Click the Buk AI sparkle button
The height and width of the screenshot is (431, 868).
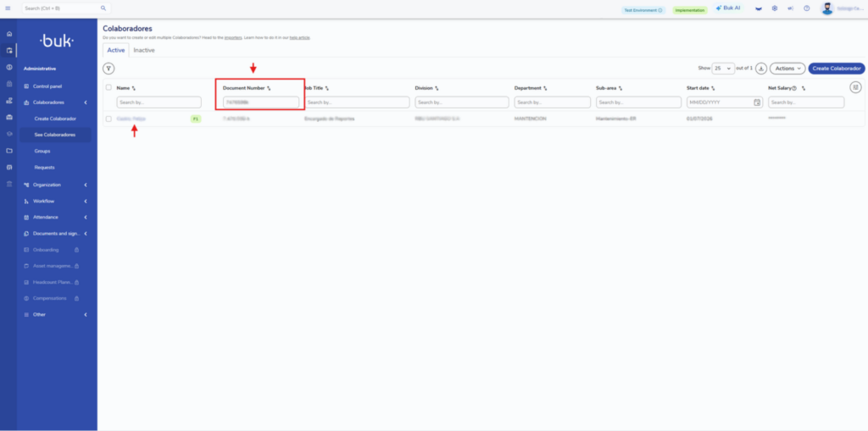[x=728, y=8]
